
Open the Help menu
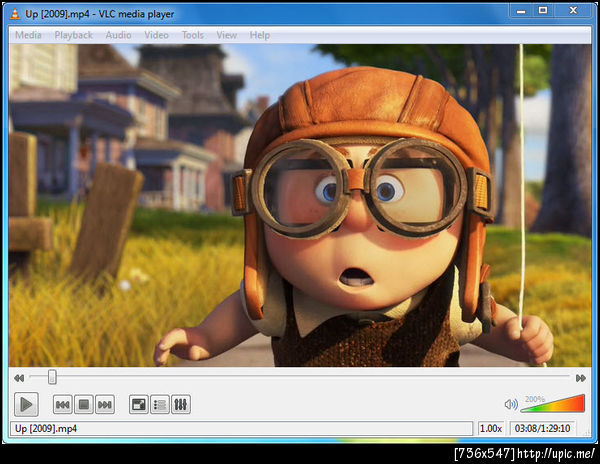point(260,35)
